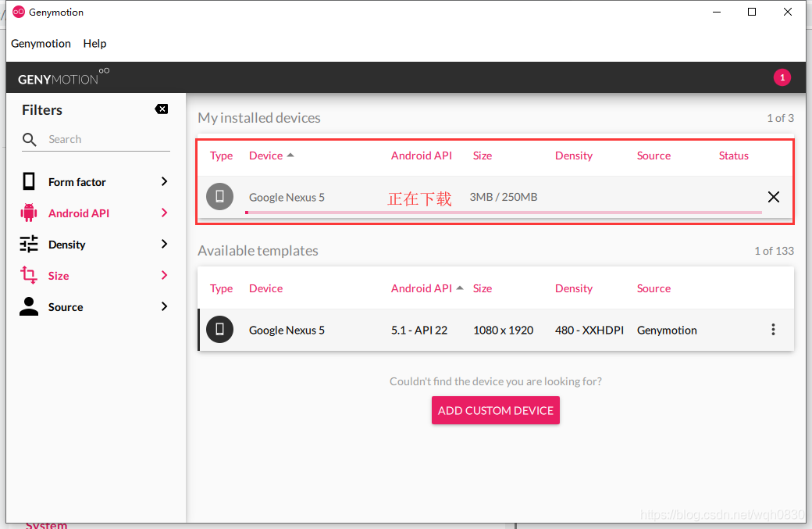Screen dimensions: 812x529
Task: Click the Source person icon
Action: tap(29, 306)
